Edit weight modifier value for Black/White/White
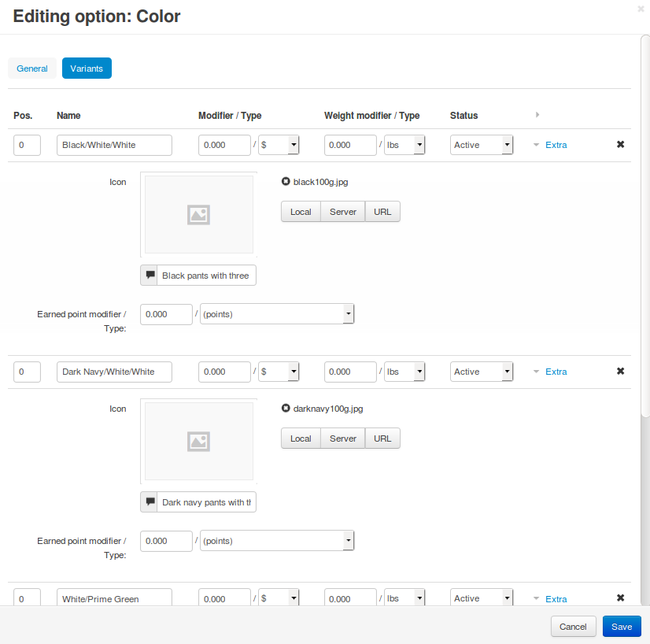This screenshot has width=650, height=644. pyautogui.click(x=350, y=145)
